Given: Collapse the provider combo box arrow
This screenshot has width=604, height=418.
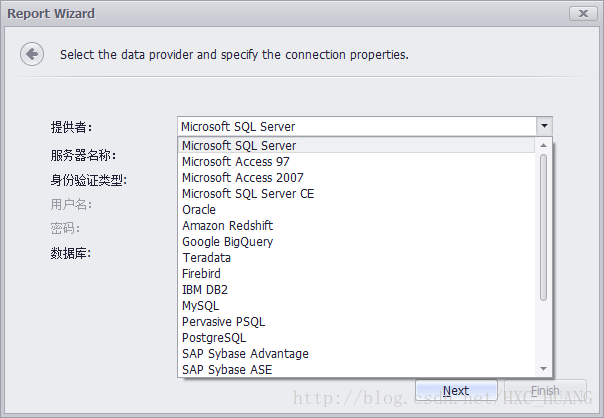Looking at the screenshot, I should point(544,126).
